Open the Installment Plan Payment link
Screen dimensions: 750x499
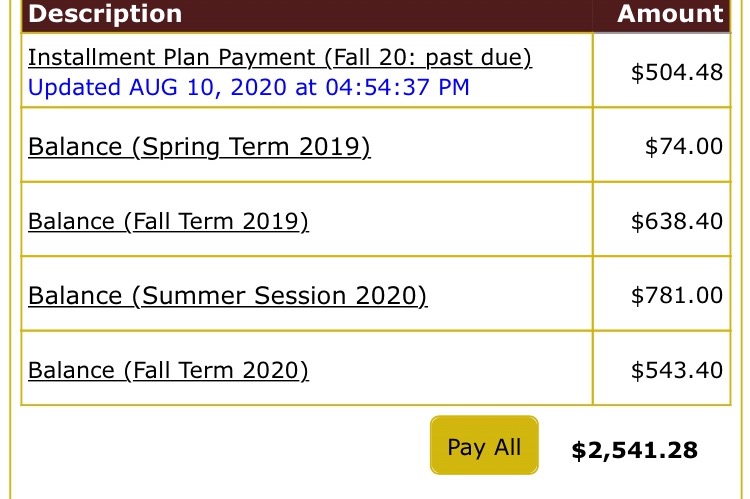tap(200, 57)
